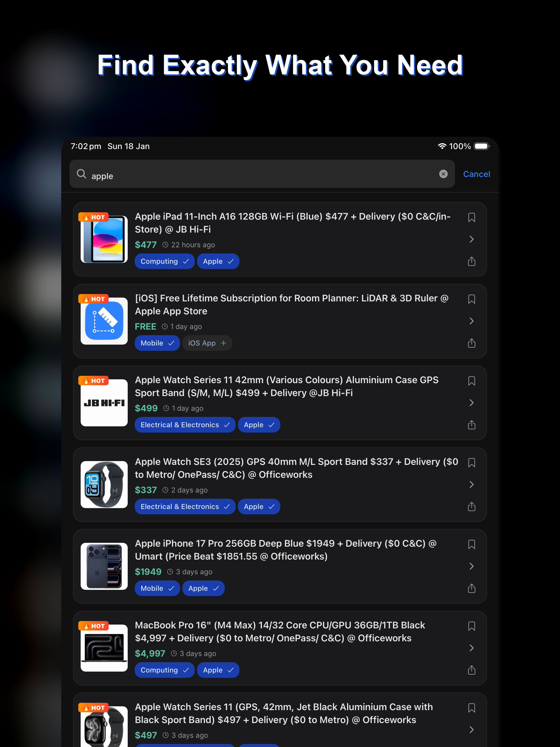Viewport: 560px width, 747px height.
Task: Toggle Electrical & Electronics tag on Watch SE3 deal
Action: (x=185, y=507)
